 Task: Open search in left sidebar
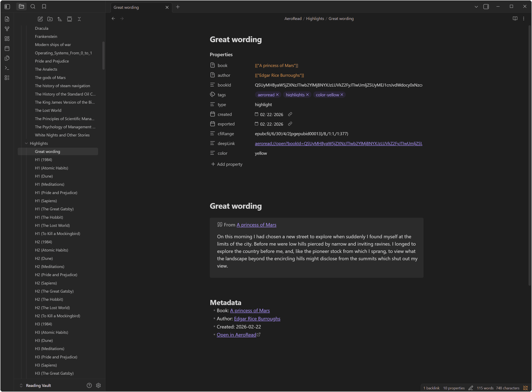(33, 7)
